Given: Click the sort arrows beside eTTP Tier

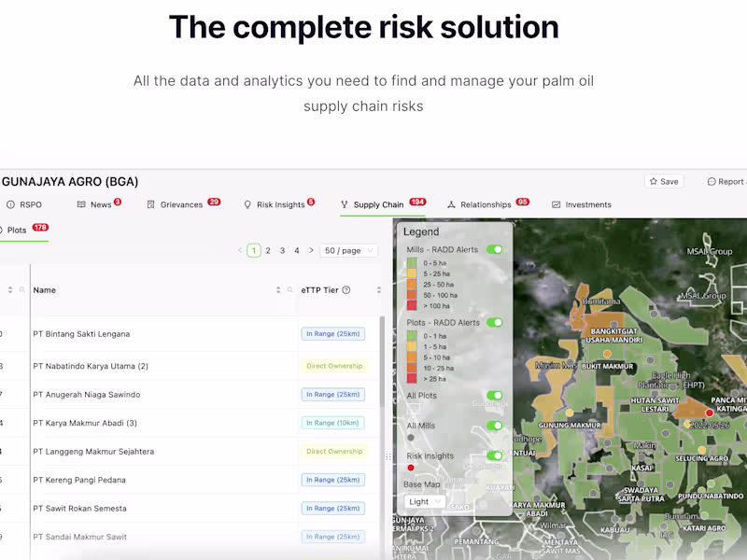Looking at the screenshot, I should pos(379,290).
